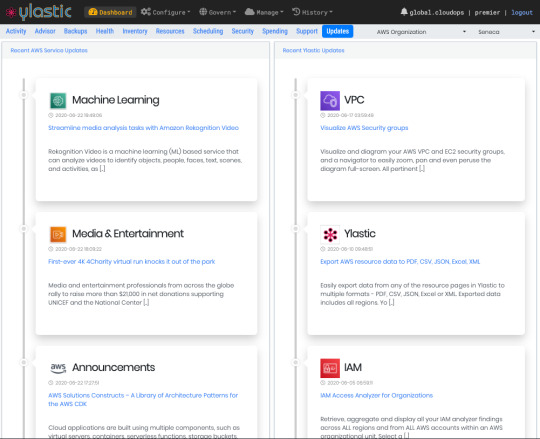
Task: Open IAM Access Analyzer for Organizations link
Action: 376,395
